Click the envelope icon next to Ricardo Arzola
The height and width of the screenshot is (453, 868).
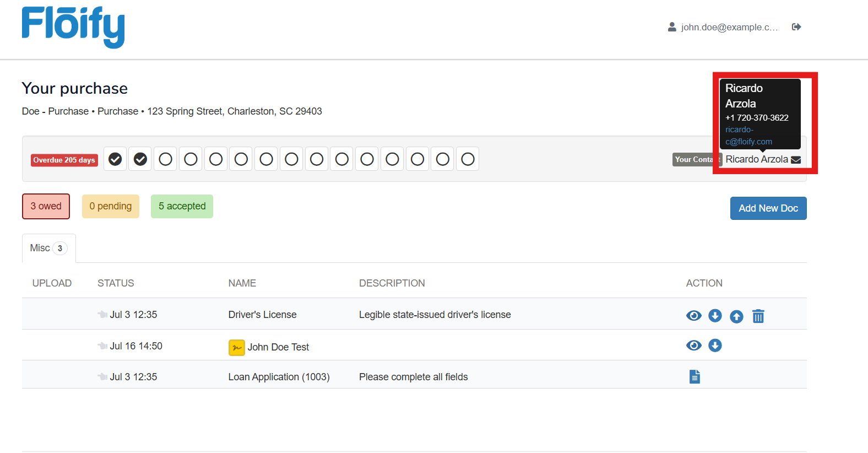pyautogui.click(x=796, y=160)
